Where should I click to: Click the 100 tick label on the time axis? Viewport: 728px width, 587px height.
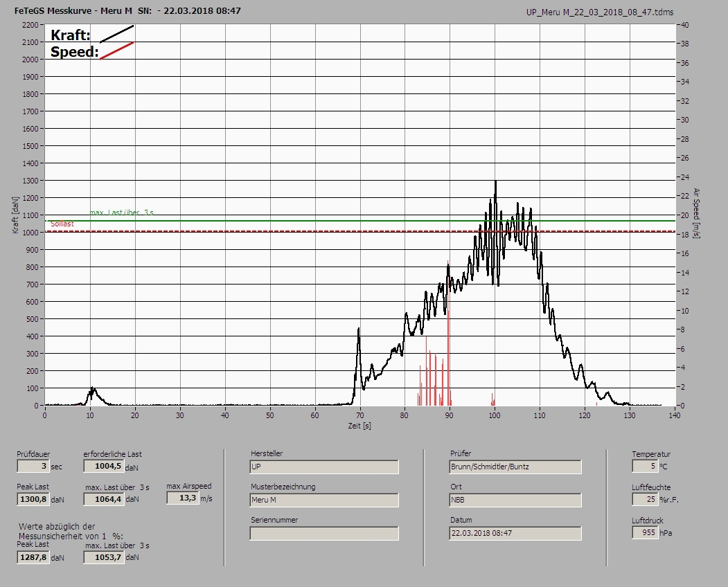pyautogui.click(x=495, y=415)
